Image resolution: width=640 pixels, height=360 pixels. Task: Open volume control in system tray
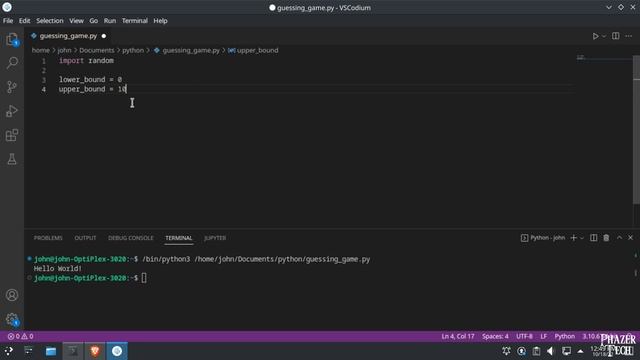click(x=551, y=351)
